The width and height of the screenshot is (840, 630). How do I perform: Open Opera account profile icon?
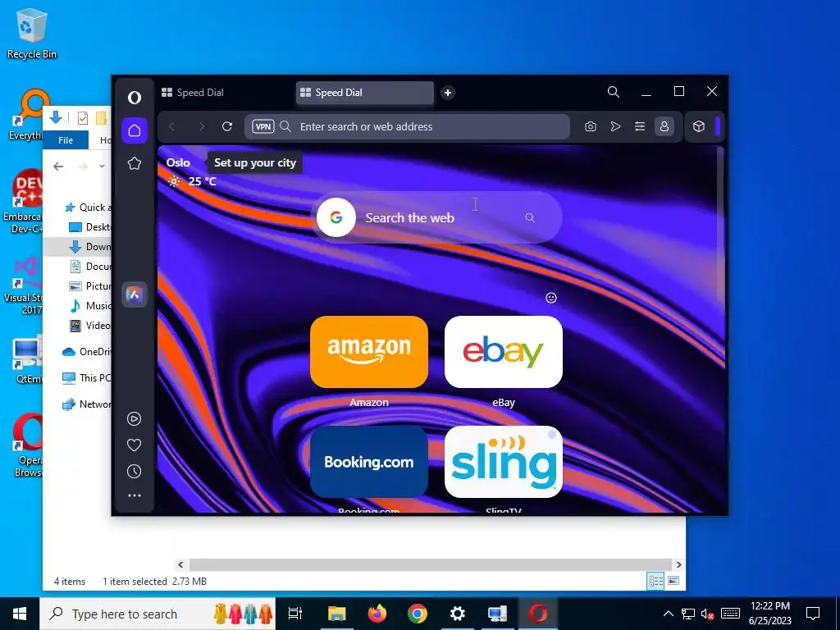click(664, 126)
